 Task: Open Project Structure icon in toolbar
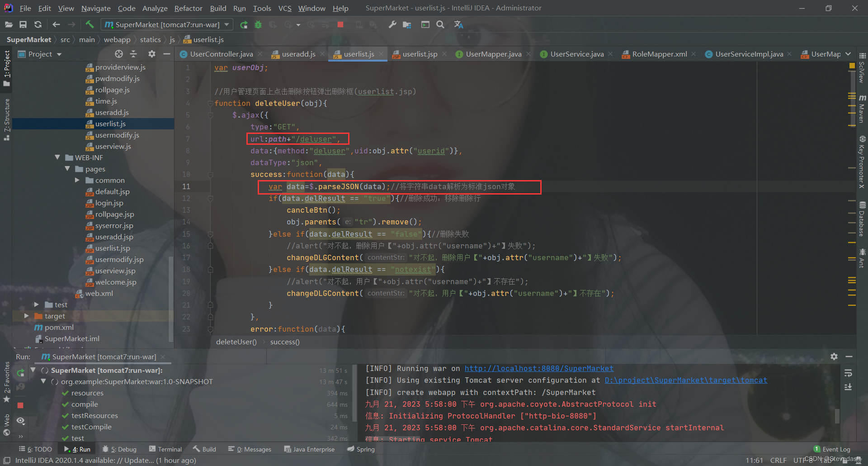[x=407, y=24]
